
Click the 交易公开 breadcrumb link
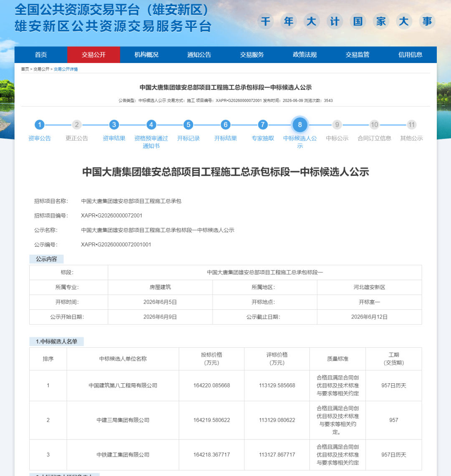[x=41, y=69]
